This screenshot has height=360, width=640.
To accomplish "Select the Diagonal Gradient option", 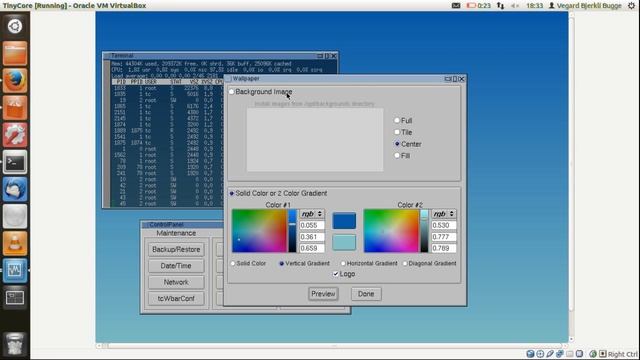I will (x=405, y=264).
